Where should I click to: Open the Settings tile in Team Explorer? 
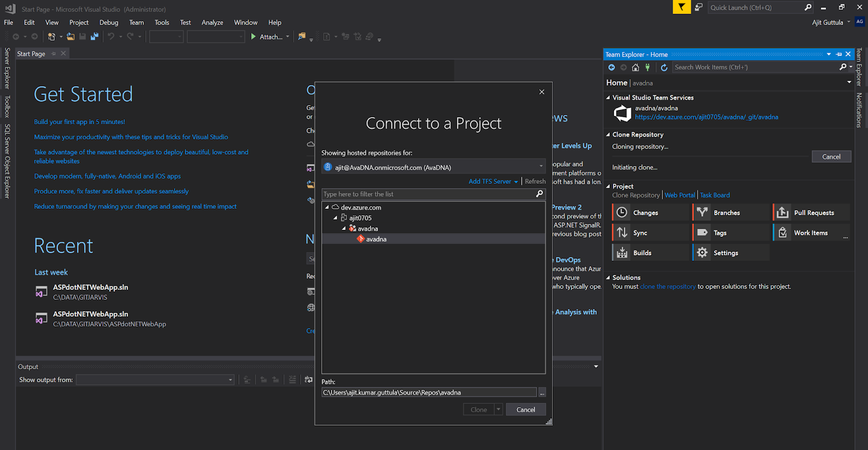[730, 253]
